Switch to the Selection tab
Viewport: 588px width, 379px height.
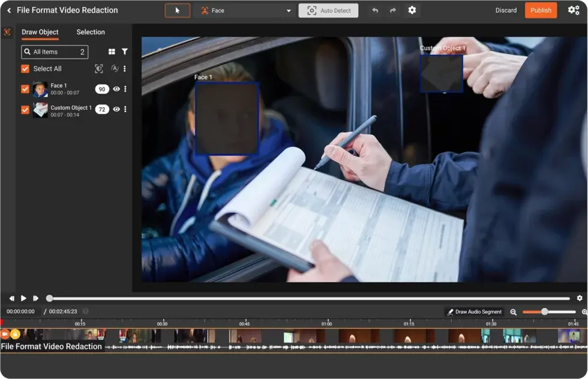coord(91,32)
